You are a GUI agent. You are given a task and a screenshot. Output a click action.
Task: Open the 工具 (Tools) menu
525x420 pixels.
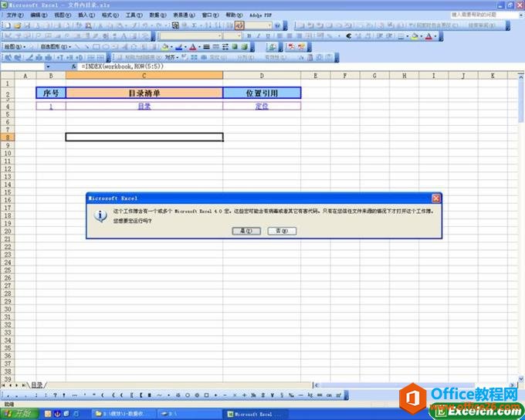tap(134, 15)
